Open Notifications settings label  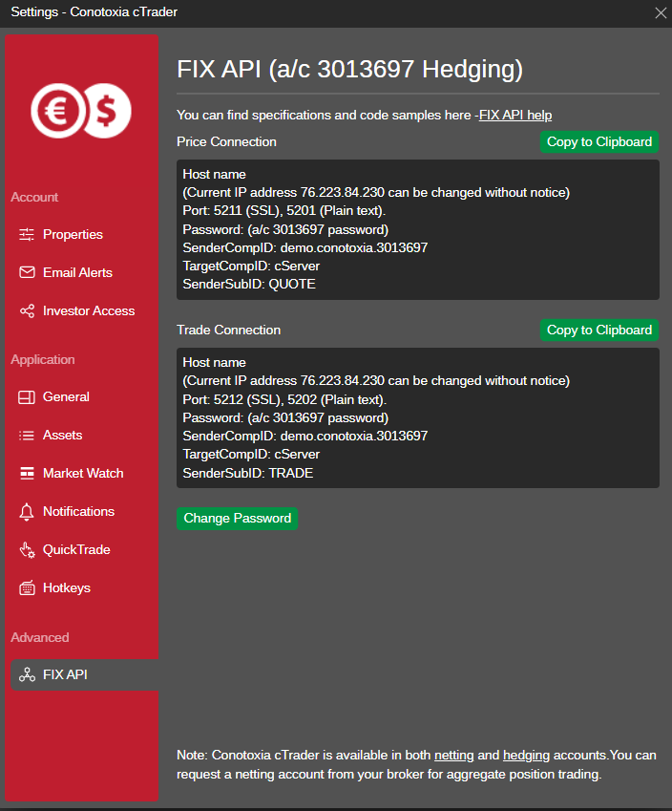78,511
